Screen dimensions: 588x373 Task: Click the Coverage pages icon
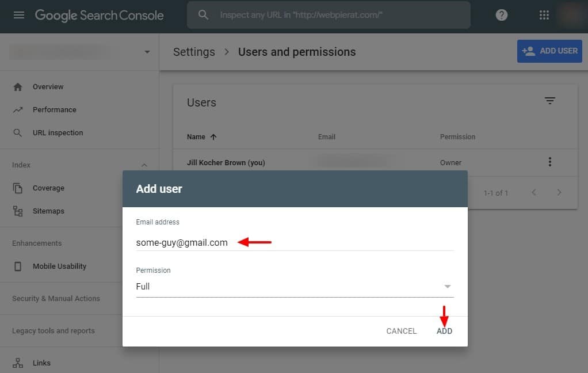18,188
